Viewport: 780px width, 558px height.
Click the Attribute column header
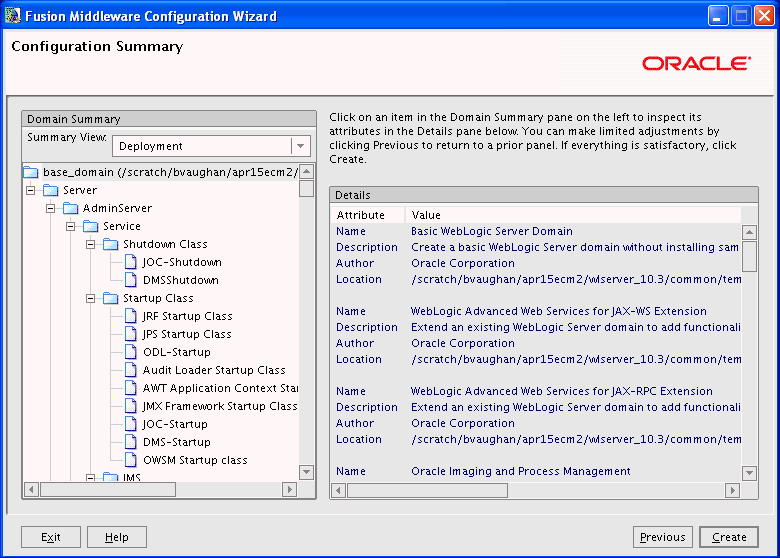tap(368, 215)
